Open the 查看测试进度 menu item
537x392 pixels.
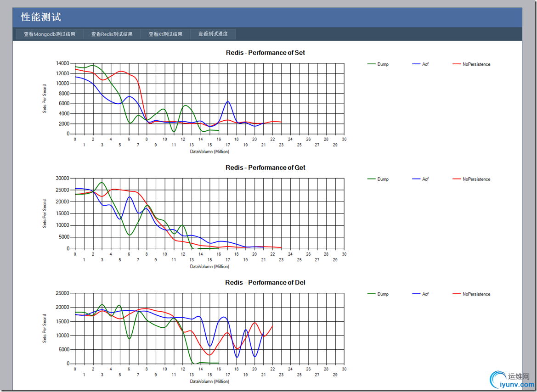(x=213, y=34)
